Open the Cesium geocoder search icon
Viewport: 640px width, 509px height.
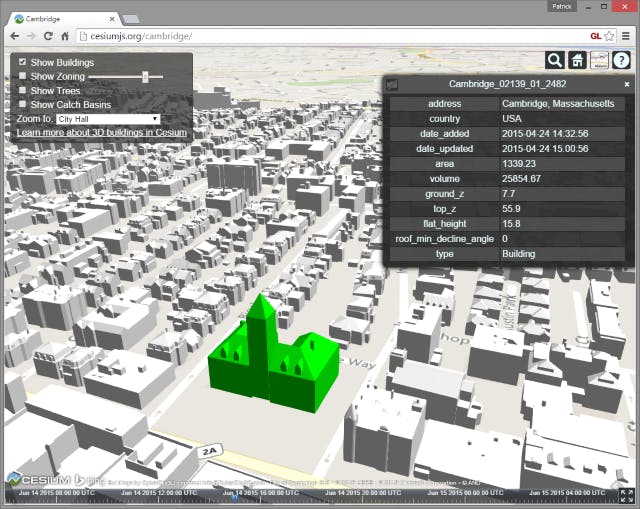(555, 60)
